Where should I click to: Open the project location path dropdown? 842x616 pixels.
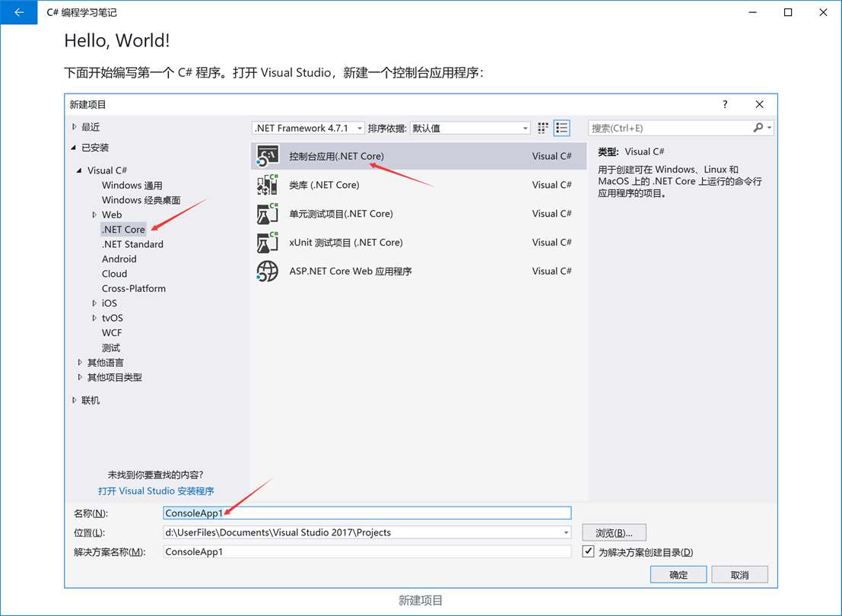click(566, 532)
